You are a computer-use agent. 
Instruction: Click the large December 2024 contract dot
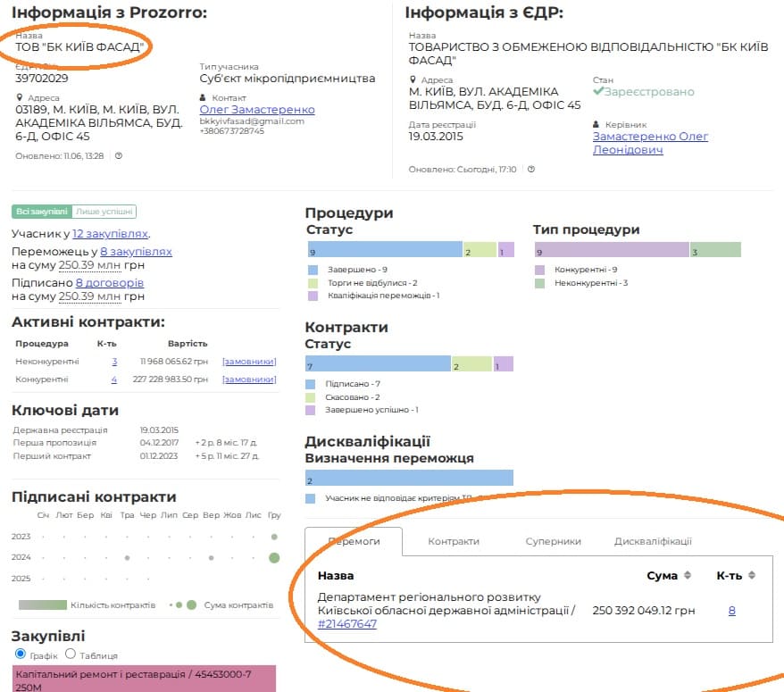pyautogui.click(x=274, y=557)
